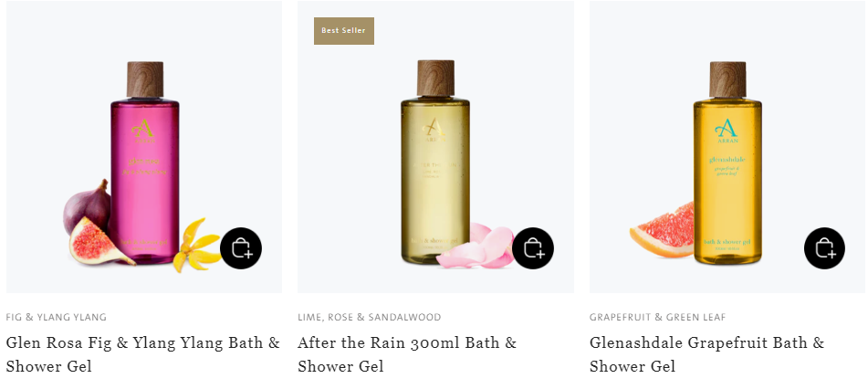Add After the Rain gel to bag
Screen dimensions: 868x389
(x=533, y=248)
